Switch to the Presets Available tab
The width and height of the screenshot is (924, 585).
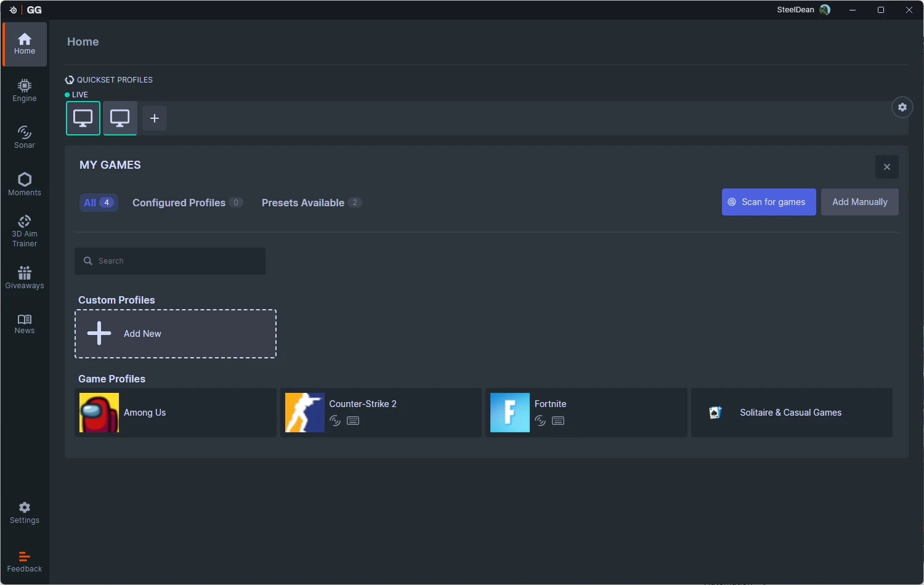tap(311, 203)
